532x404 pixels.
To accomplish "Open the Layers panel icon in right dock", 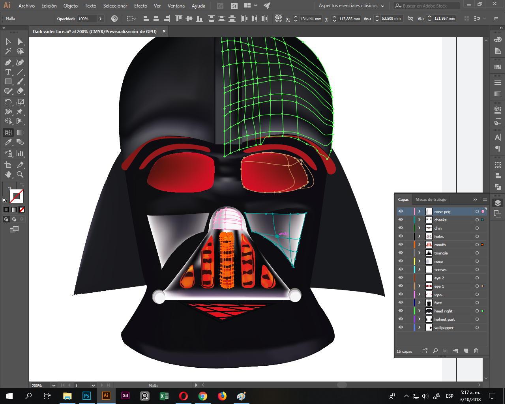I will 498,203.
